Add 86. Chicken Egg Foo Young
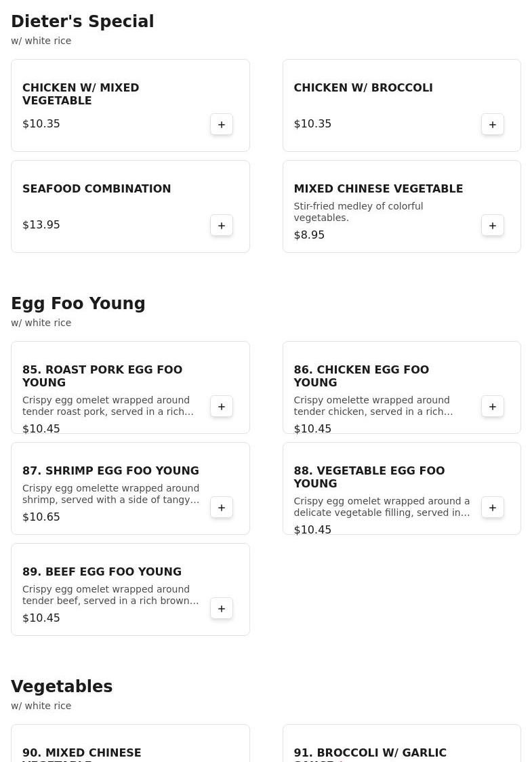The image size is (532, 762). coord(493,407)
